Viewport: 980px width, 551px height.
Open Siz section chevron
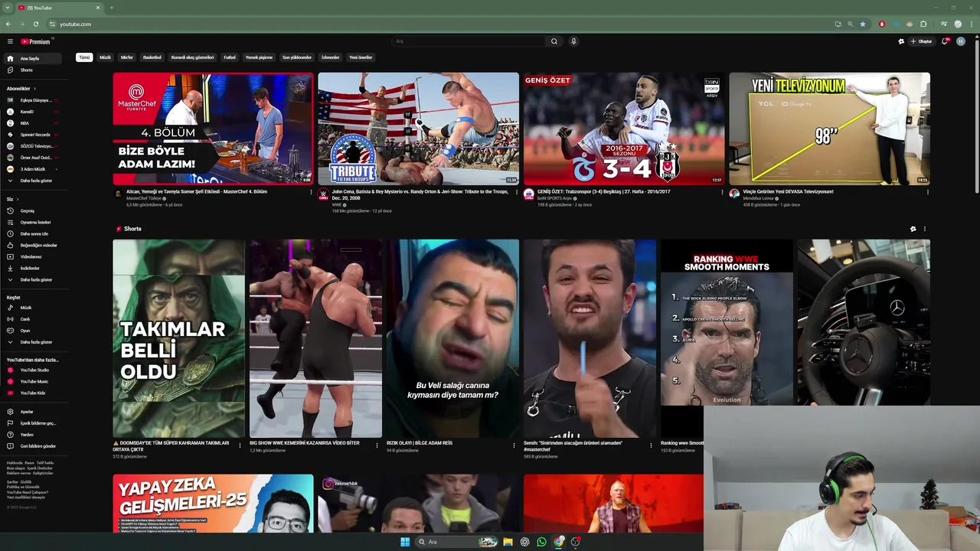pos(18,199)
